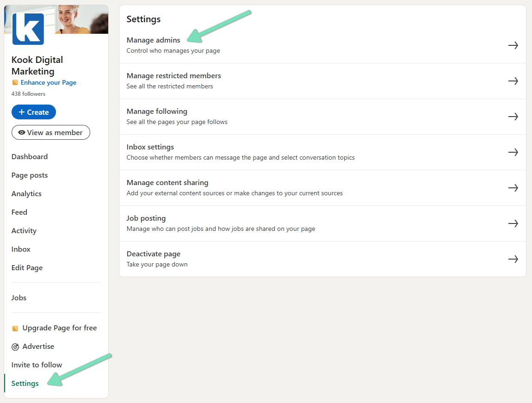Viewport: 532px width, 403px height.
Task: Click the orange premium icon beside Enhance
Action: pos(15,82)
